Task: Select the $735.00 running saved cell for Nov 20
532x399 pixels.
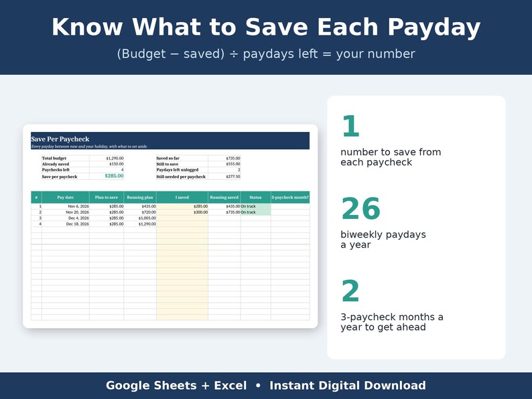Action: (224, 212)
